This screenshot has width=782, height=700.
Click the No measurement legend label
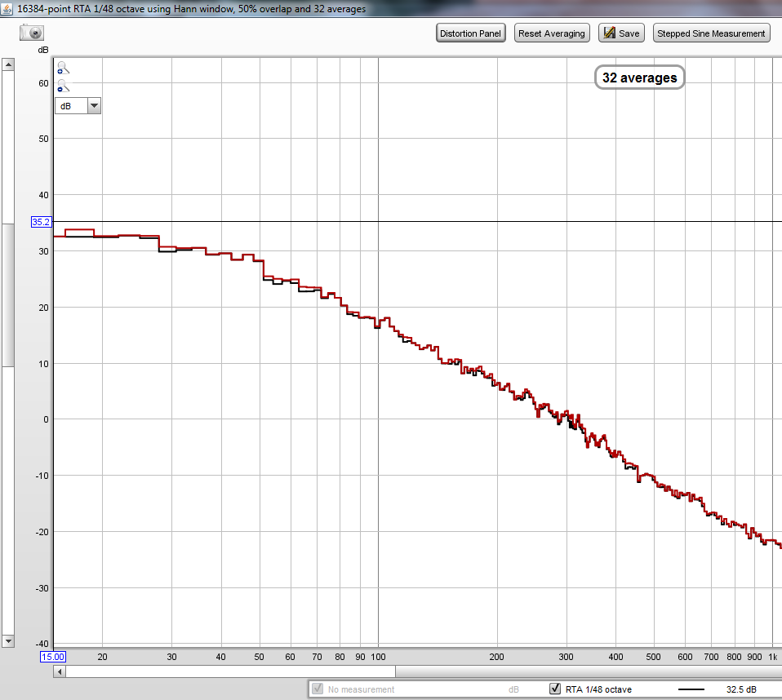[x=361, y=689]
